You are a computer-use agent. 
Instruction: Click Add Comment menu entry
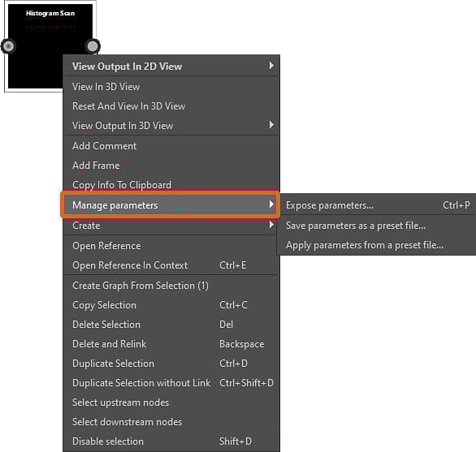(x=171, y=146)
